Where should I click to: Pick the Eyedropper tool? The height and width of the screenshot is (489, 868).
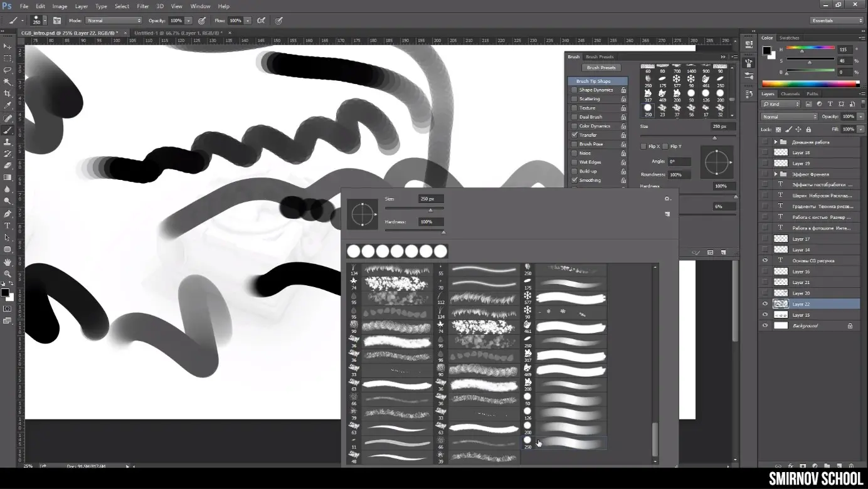click(8, 105)
